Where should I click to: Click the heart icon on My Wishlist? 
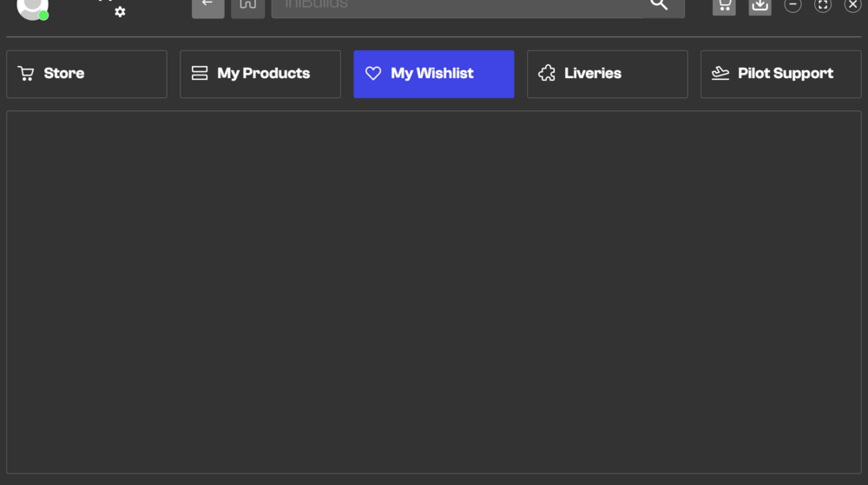pyautogui.click(x=373, y=74)
